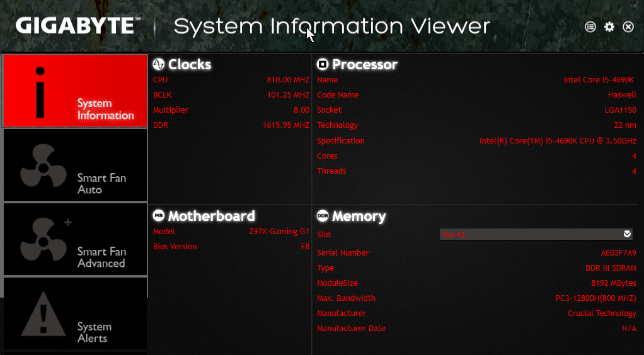The width and height of the screenshot is (644, 355).
Task: Click the Max. Bandwidth label
Action: (x=346, y=298)
